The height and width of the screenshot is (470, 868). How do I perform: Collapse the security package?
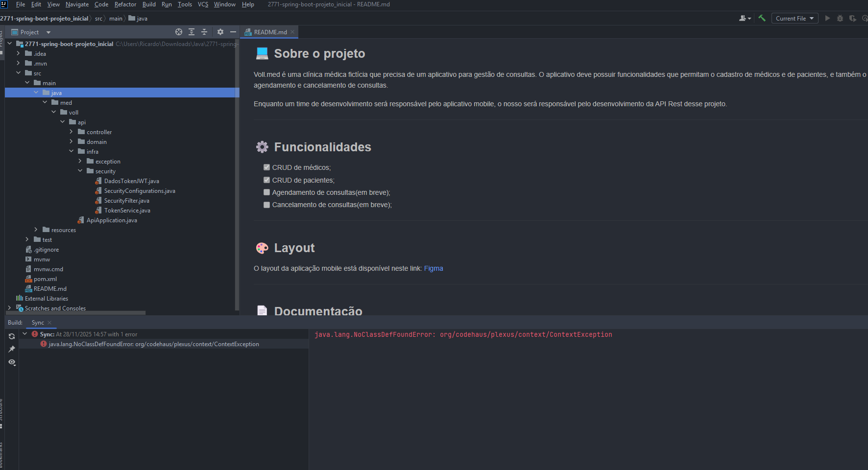(80, 171)
